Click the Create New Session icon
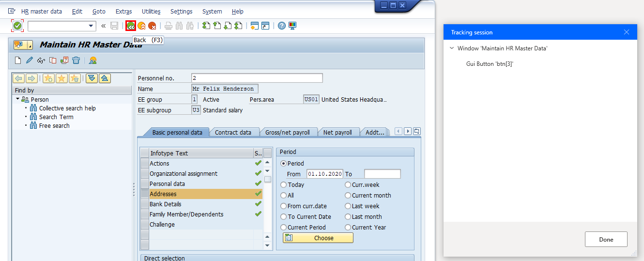 point(255,26)
